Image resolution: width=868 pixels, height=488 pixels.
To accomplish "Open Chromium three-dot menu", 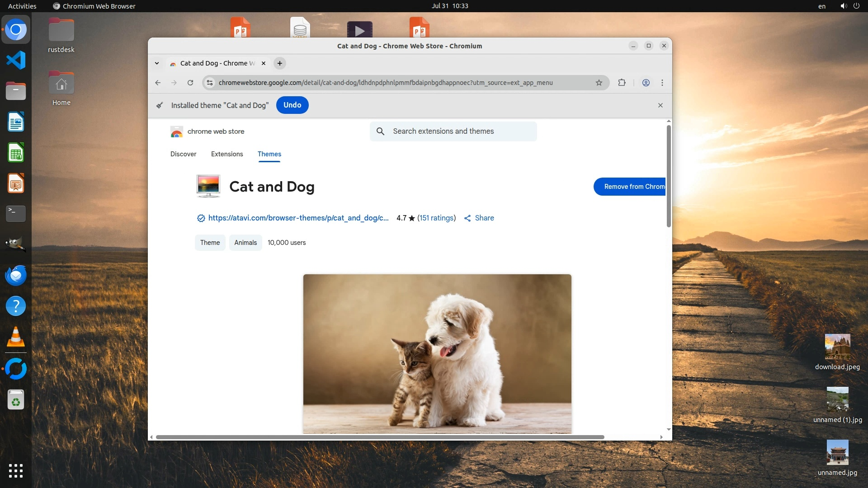I will [662, 83].
